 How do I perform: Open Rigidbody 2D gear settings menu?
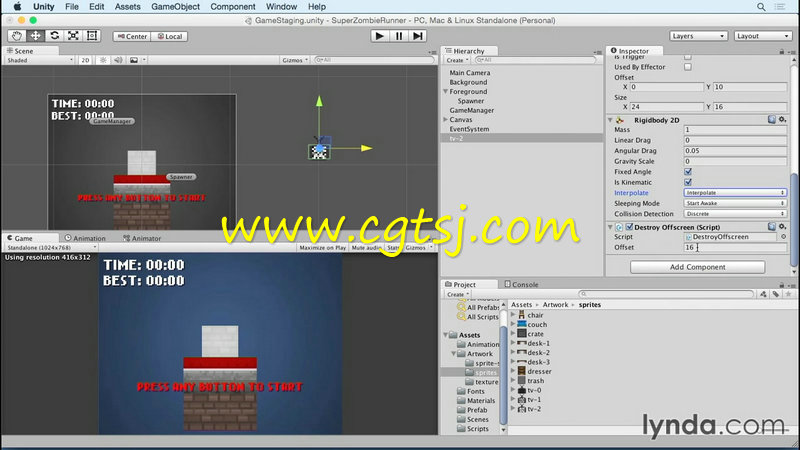tap(782, 119)
